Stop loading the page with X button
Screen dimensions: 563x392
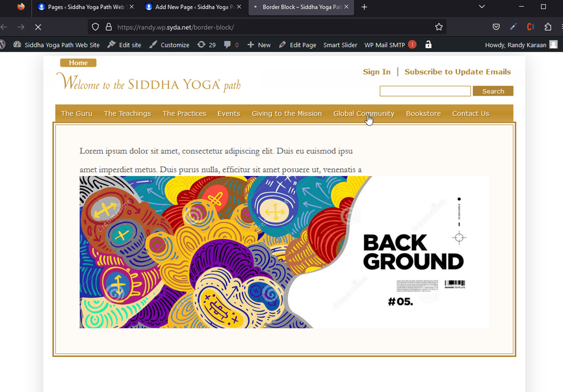point(38,27)
